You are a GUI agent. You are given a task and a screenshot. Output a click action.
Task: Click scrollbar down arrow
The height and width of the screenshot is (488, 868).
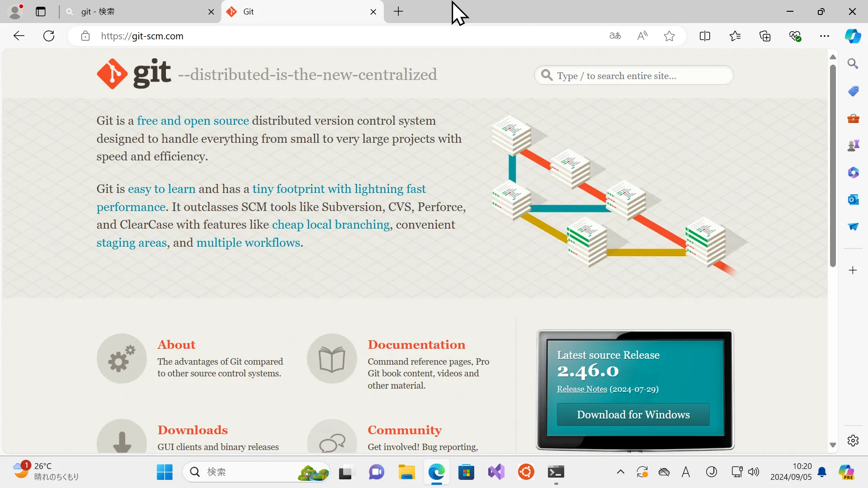tap(833, 446)
